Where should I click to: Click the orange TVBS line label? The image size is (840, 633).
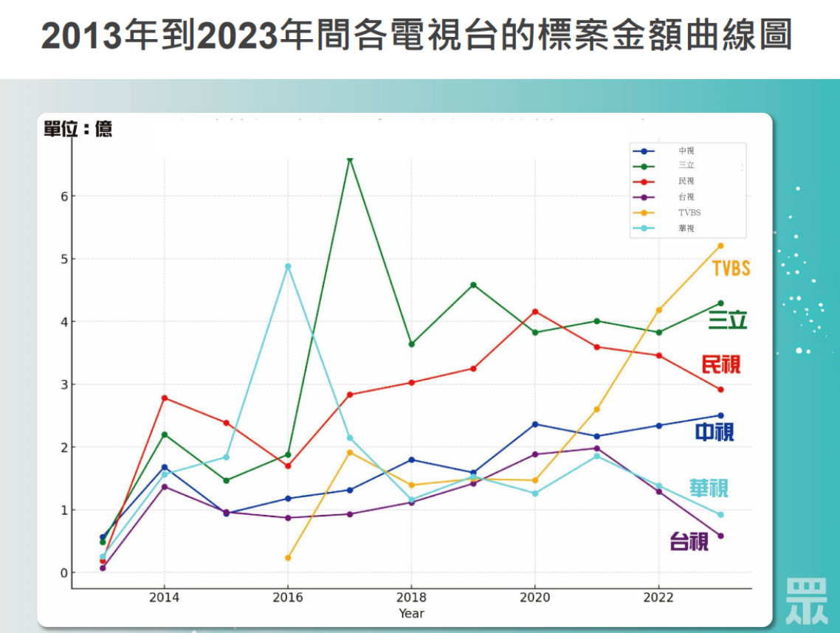tap(731, 269)
